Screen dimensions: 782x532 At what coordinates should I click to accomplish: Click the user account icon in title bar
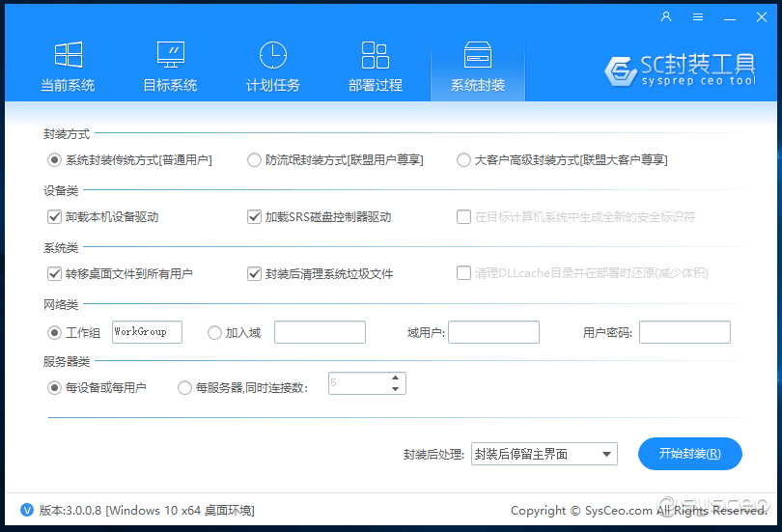666,16
